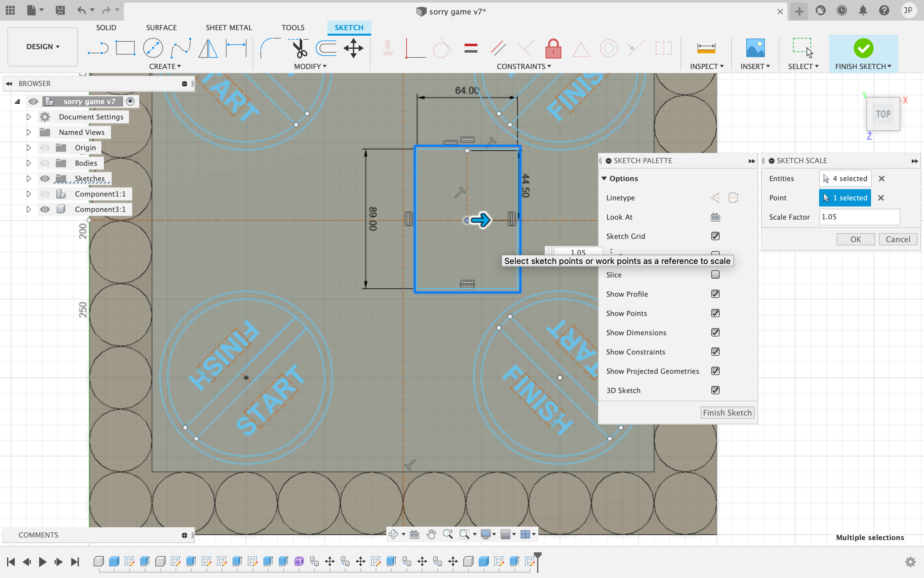This screenshot has width=924, height=578.
Task: Apply the Equal constraint
Action: 471,48
